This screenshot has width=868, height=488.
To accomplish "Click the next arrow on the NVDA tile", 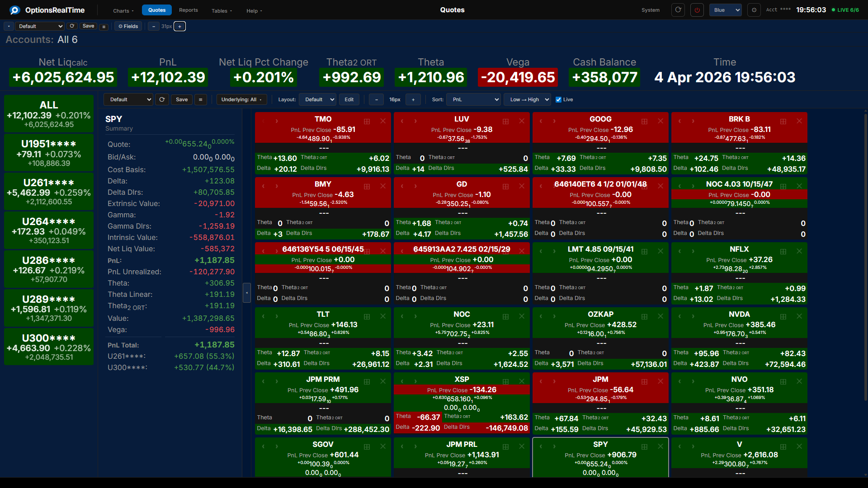I will [693, 316].
